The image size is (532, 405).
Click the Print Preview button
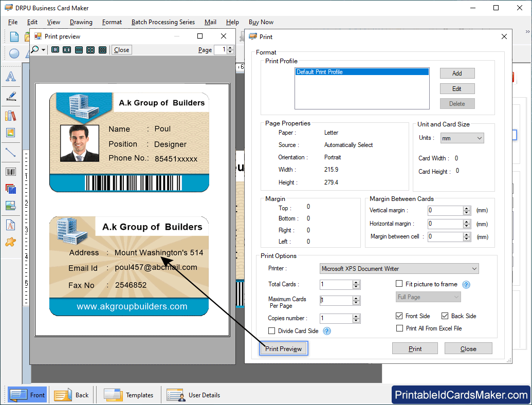[x=283, y=348]
